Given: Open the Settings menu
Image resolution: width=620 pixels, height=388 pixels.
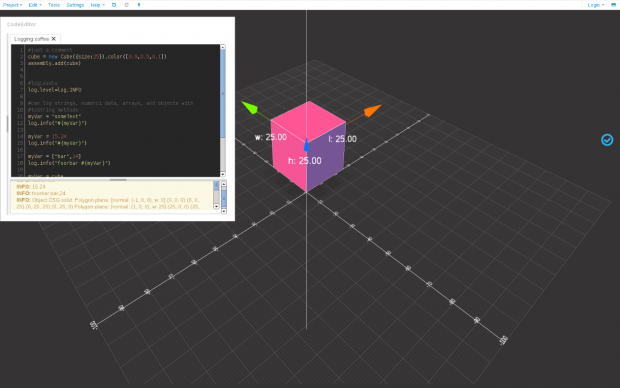Looking at the screenshot, I should (x=75, y=5).
